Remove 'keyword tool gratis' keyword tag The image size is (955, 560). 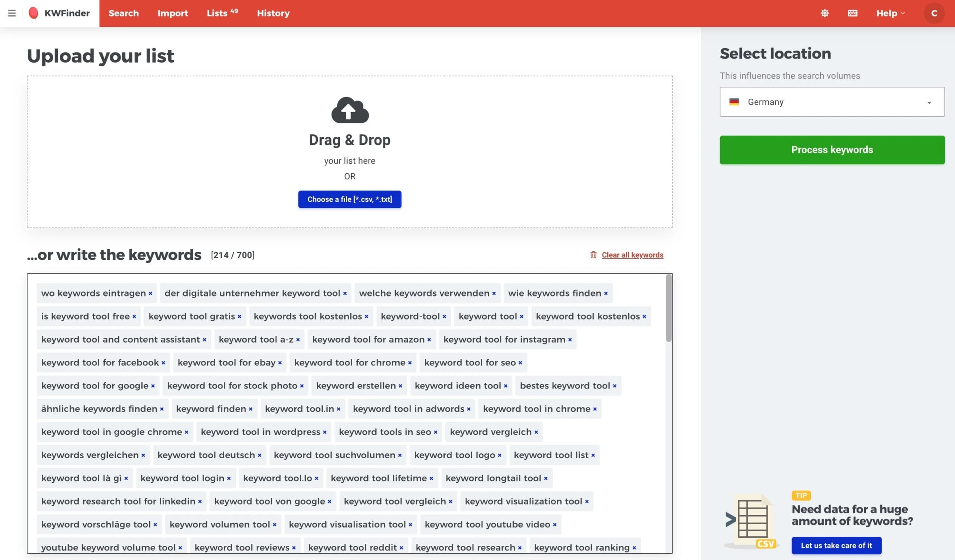coord(239,317)
